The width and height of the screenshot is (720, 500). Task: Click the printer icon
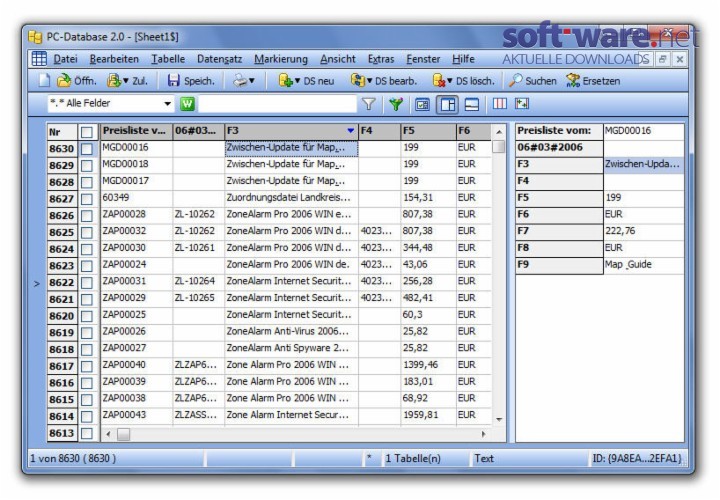tap(240, 81)
